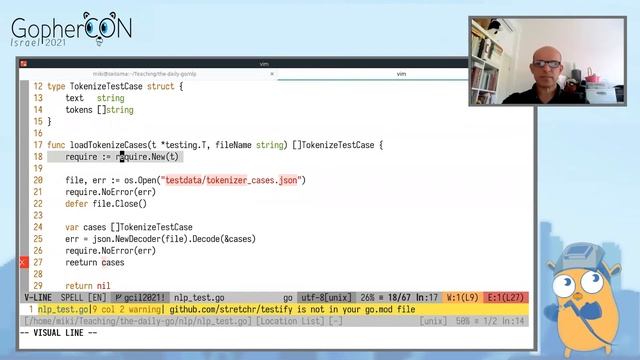Click defer file.Close() on line 22
Image resolution: width=640 pixels, height=360 pixels.
106,204
